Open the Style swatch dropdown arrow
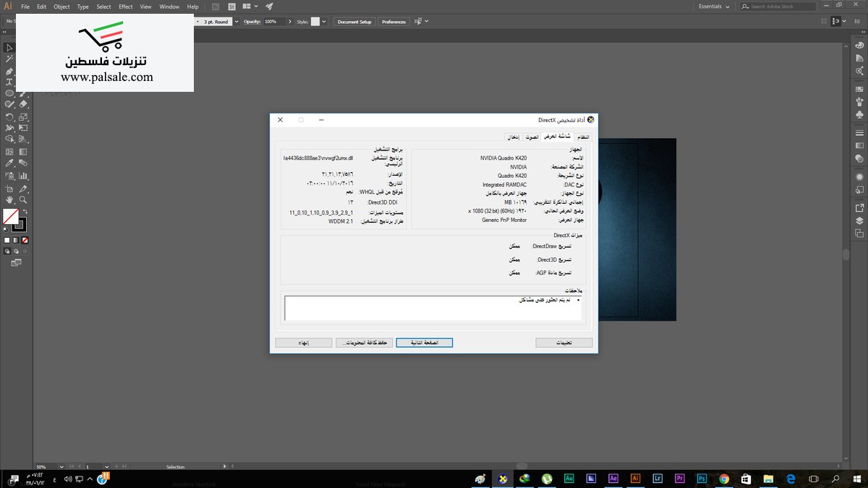Image resolution: width=868 pixels, height=488 pixels. point(323,22)
